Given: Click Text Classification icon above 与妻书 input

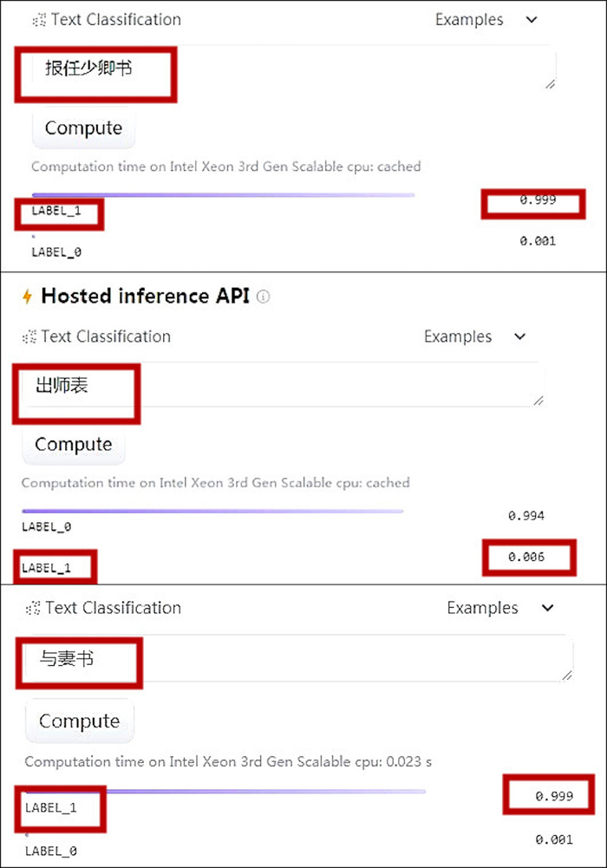Looking at the screenshot, I should tap(34, 609).
